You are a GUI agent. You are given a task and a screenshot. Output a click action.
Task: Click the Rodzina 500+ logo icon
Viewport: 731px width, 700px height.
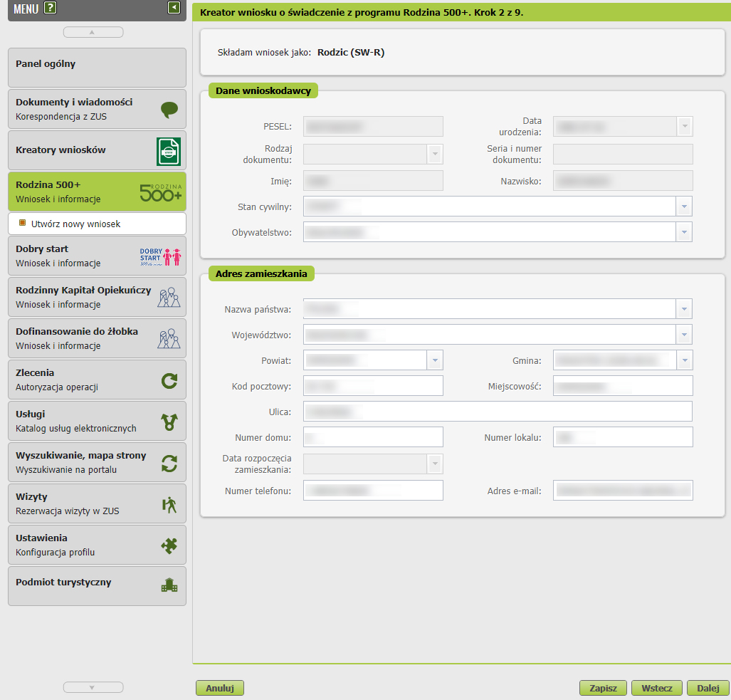point(160,192)
